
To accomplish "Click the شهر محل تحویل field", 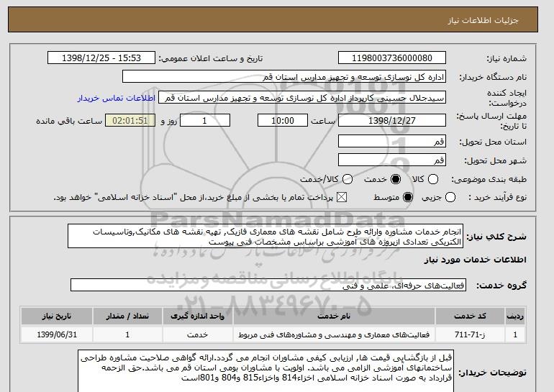I will tap(392, 160).
